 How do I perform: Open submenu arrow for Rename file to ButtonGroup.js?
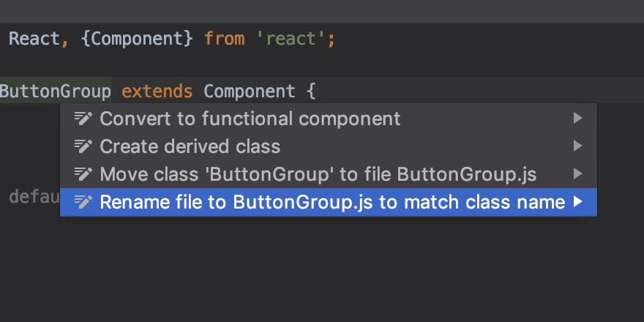tap(578, 202)
